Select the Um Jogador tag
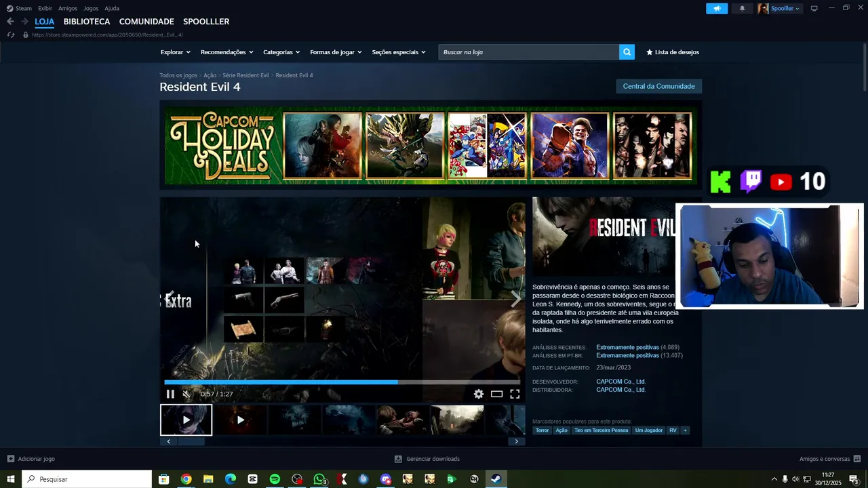 [x=649, y=430]
